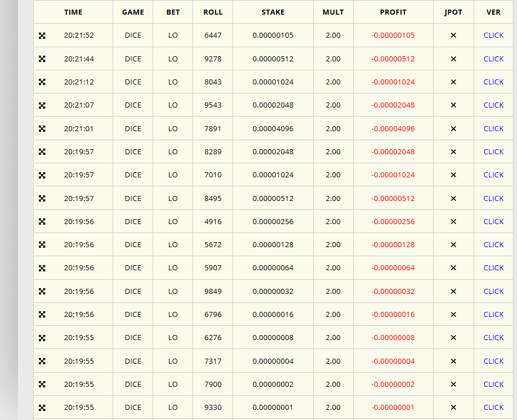This screenshot has width=517, height=420.
Task: Click the dice icon in the 20:21:44 row
Action: (x=42, y=59)
